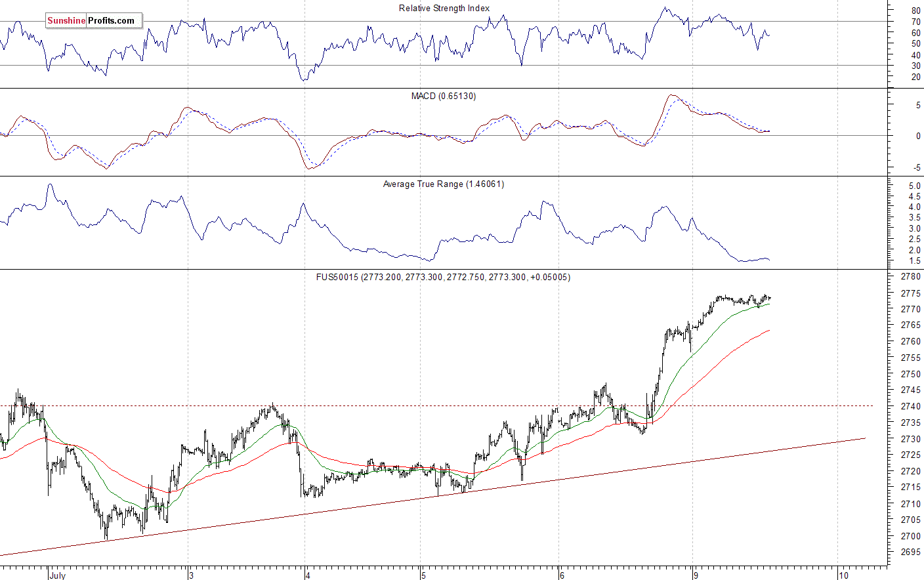Click the ATR 5.0 scale label
The image size is (924, 580).
coord(914,186)
